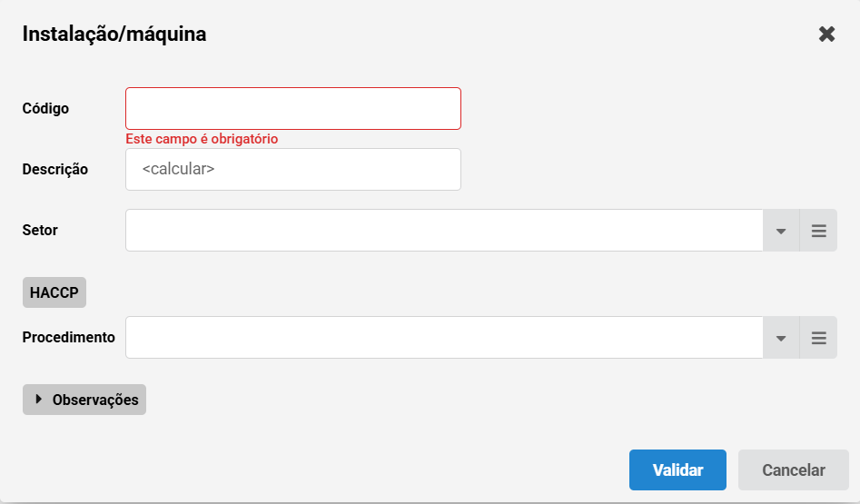This screenshot has width=860, height=504.
Task: Expand the Setor dropdown arrow
Action: (781, 231)
